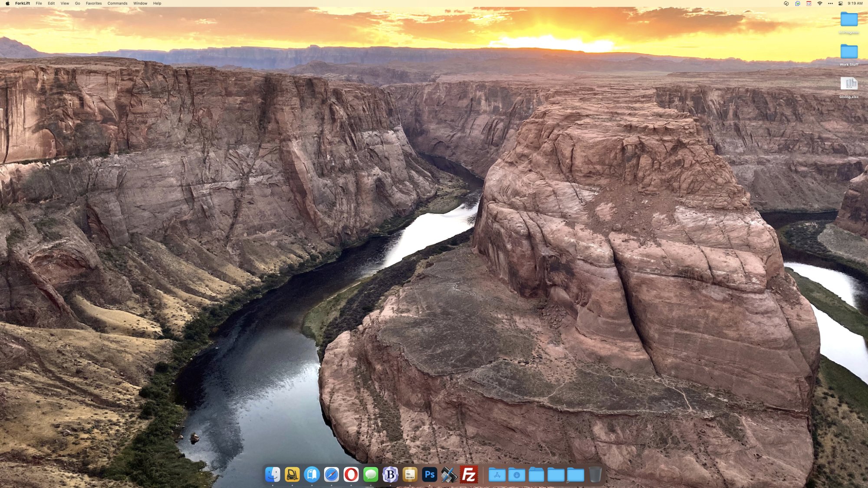Click the Wi-Fi status icon

819,3
